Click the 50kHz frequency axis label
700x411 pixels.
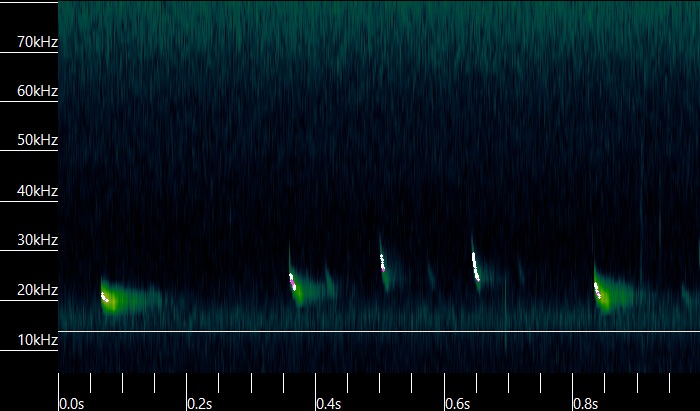tap(37, 141)
